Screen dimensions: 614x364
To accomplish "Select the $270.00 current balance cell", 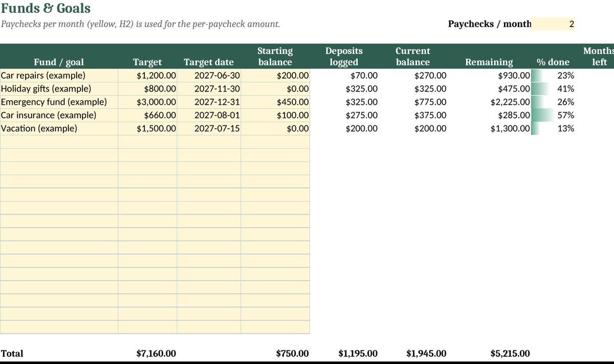I will [x=413, y=76].
